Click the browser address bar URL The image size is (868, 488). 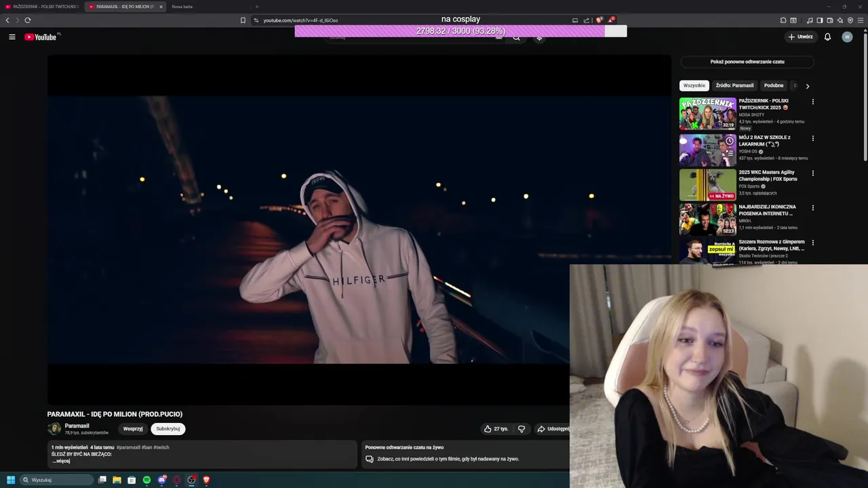coord(300,20)
